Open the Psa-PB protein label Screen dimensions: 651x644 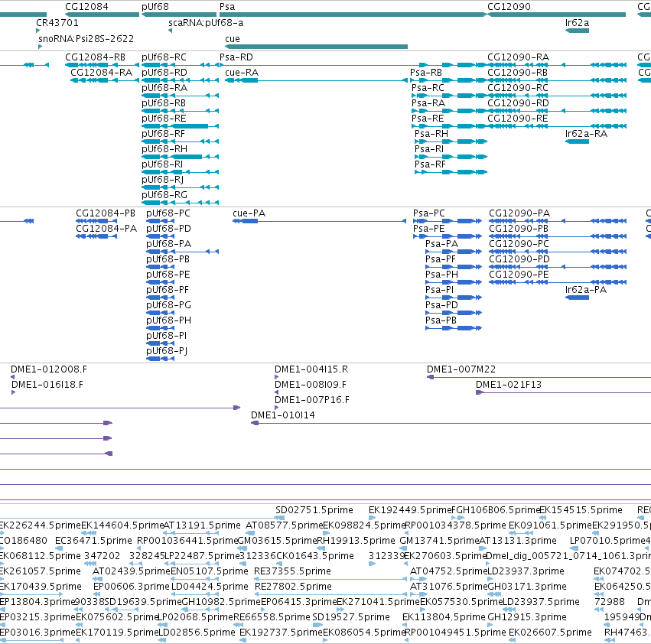pos(441,320)
